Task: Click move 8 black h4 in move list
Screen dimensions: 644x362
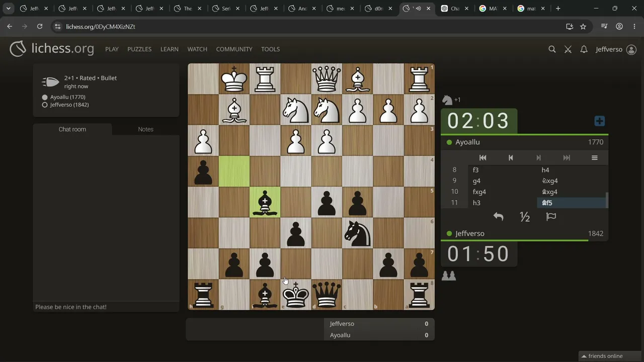Action: click(572, 170)
